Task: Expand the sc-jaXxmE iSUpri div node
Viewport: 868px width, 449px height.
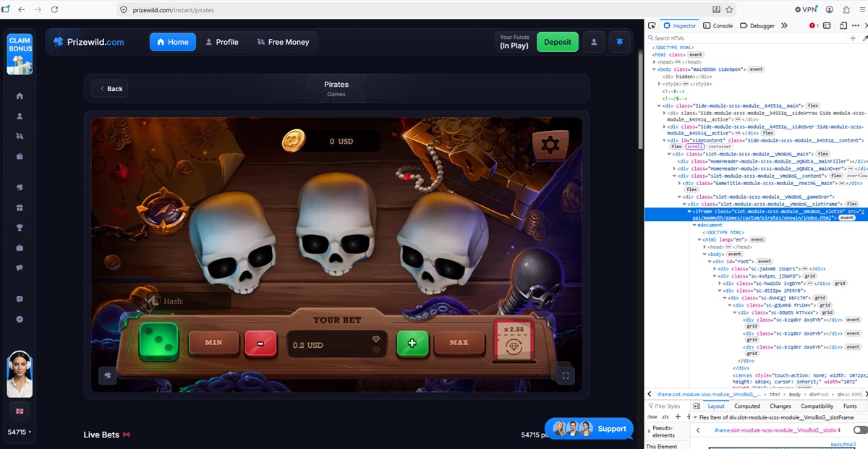Action: pos(715,268)
